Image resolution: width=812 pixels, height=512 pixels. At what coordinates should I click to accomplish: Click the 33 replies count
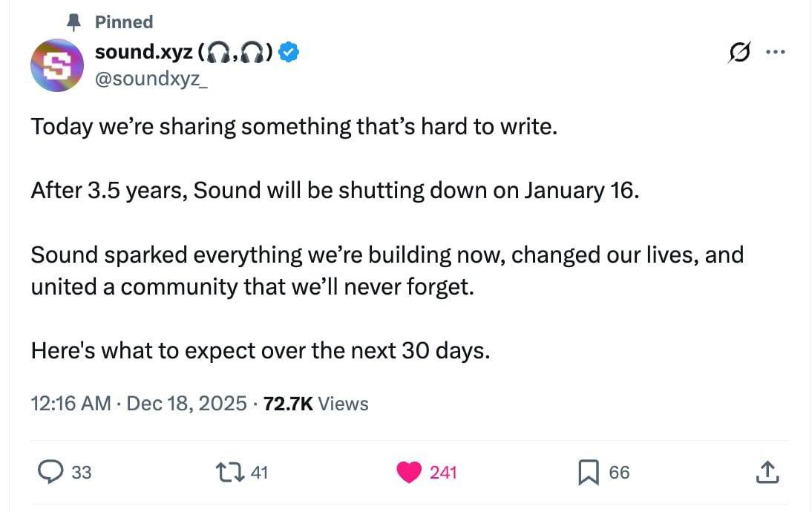[82, 472]
